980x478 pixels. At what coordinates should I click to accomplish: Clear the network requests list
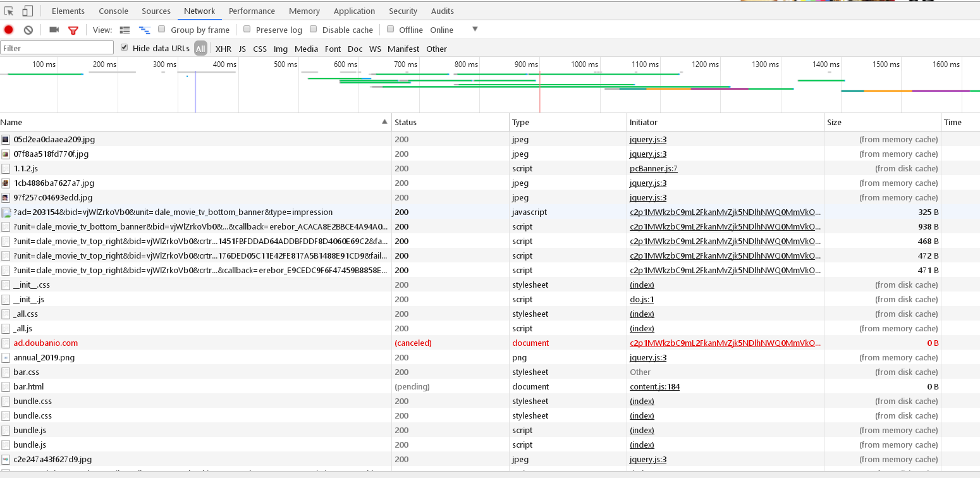[27, 30]
